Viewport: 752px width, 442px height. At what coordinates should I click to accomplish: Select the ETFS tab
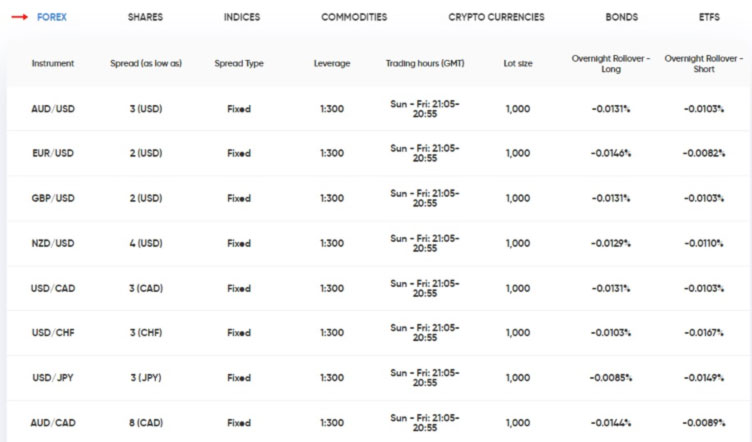click(x=709, y=17)
